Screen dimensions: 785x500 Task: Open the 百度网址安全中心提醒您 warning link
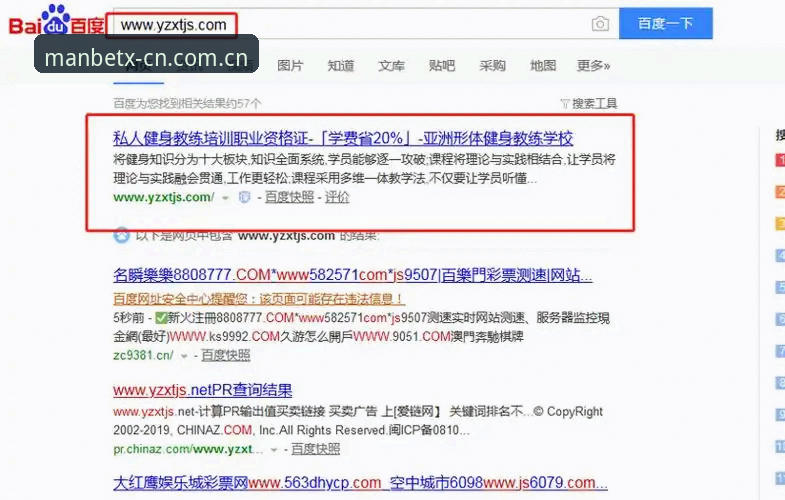click(x=259, y=299)
